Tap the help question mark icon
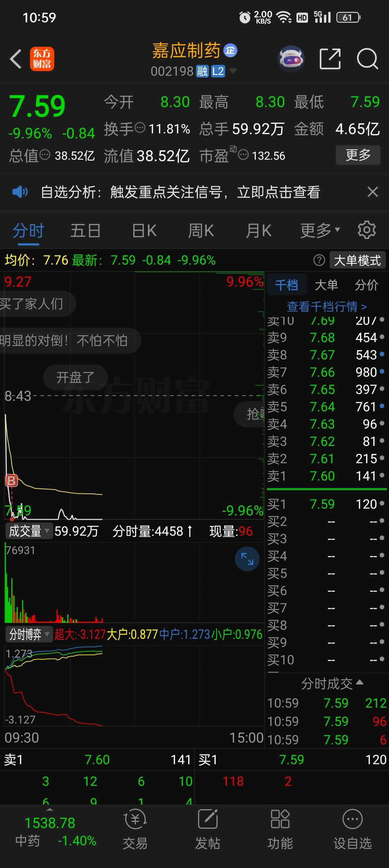Image resolution: width=389 pixels, height=868 pixels. point(319,260)
